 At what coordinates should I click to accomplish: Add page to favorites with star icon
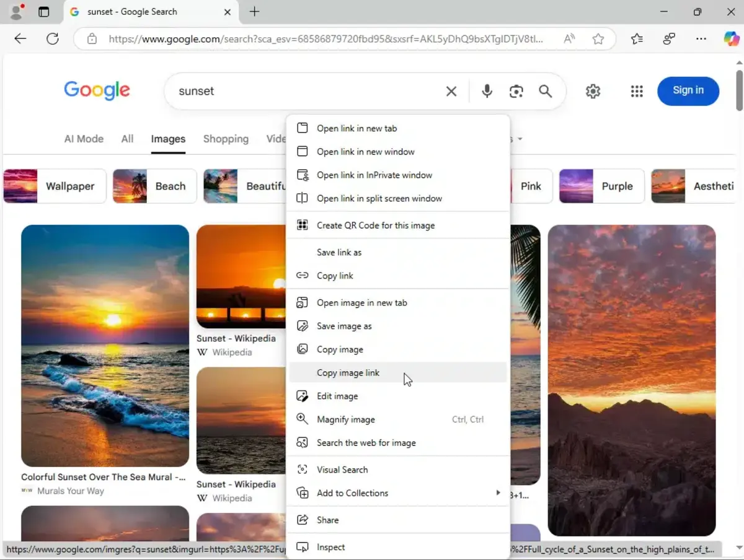598,39
